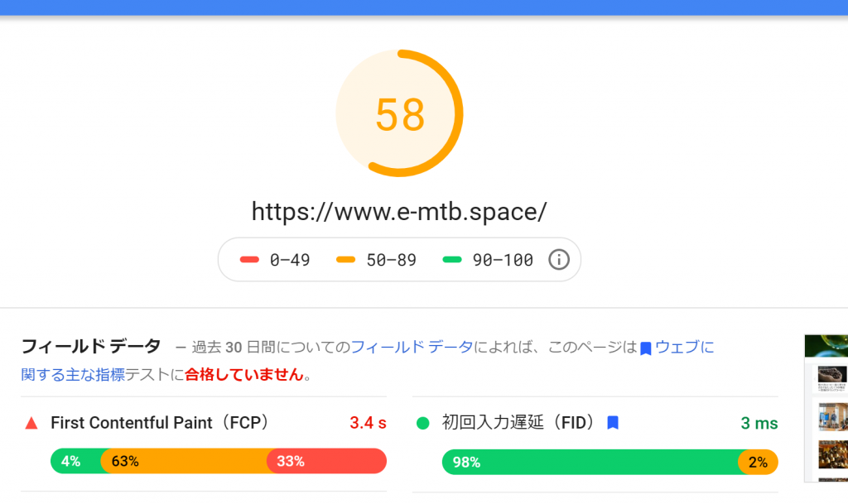848x504 pixels.
Task: Click the 初回入力遅延 (FID) label
Action: click(520, 422)
